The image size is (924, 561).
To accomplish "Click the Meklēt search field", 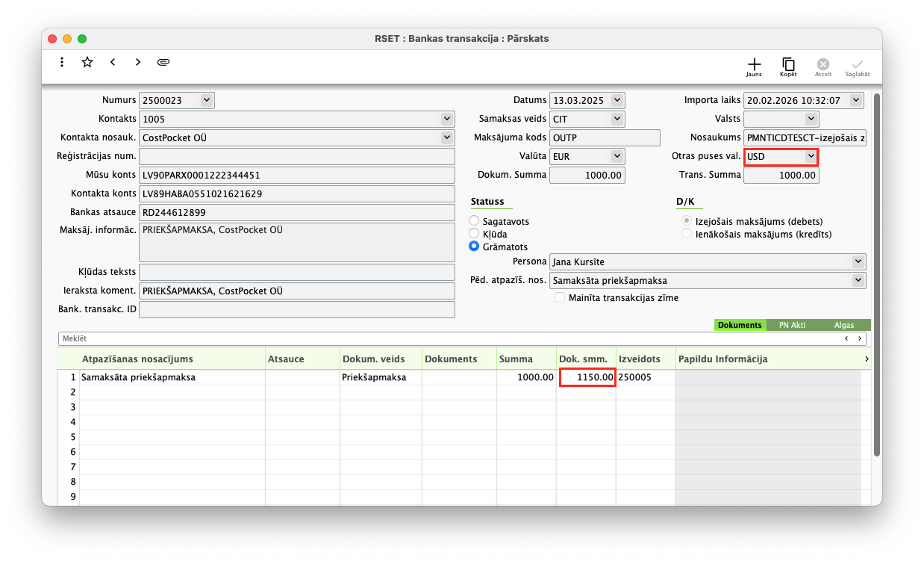I will 448,338.
